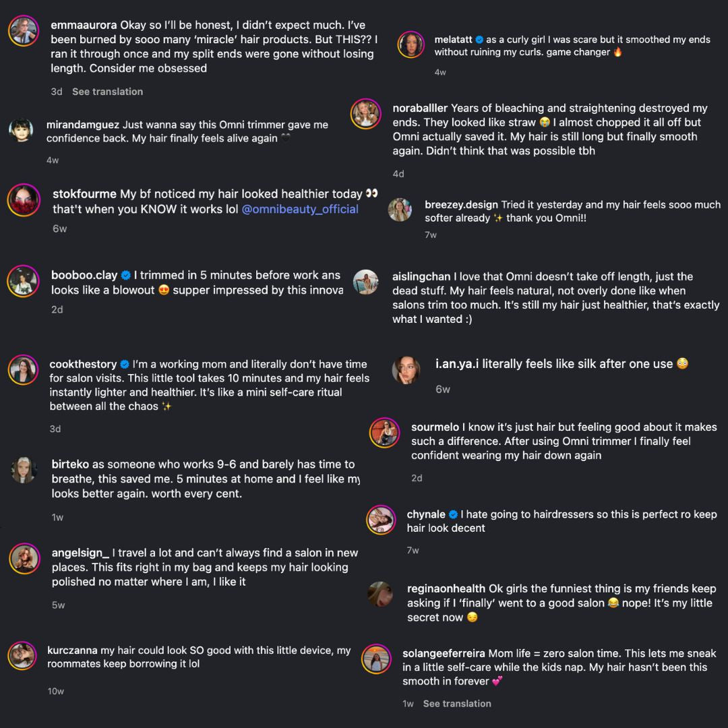Click the 6w timestamp under stokfourme's comment
This screenshot has width=728, height=728.
tap(60, 229)
